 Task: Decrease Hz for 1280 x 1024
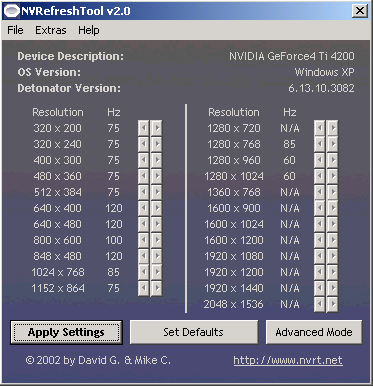(x=320, y=176)
